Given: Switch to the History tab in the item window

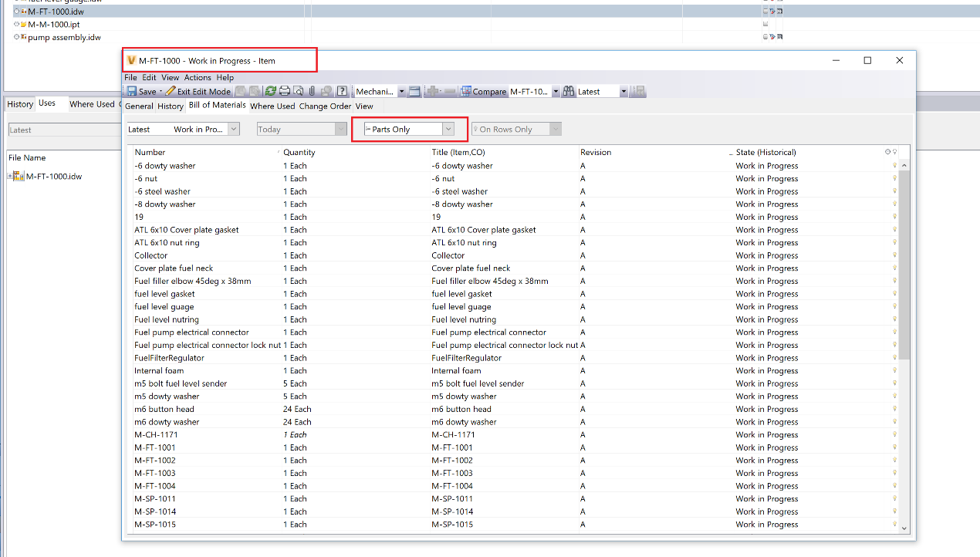Looking at the screenshot, I should coord(171,106).
